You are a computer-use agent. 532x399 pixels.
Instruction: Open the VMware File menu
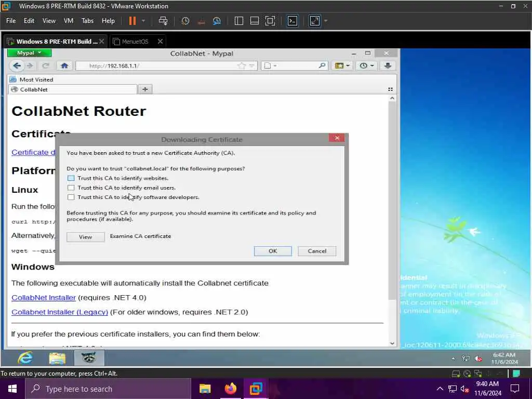[11, 21]
